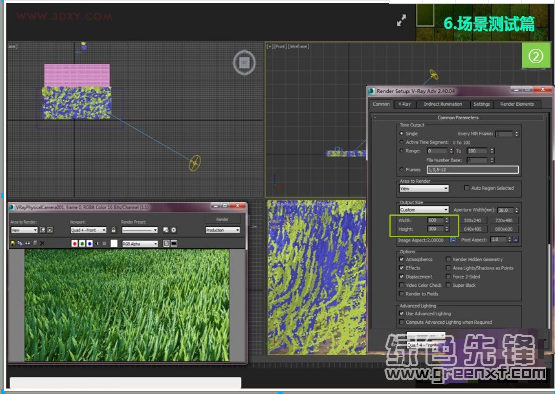
Task: Click the Frames text input field
Action: 473,170
